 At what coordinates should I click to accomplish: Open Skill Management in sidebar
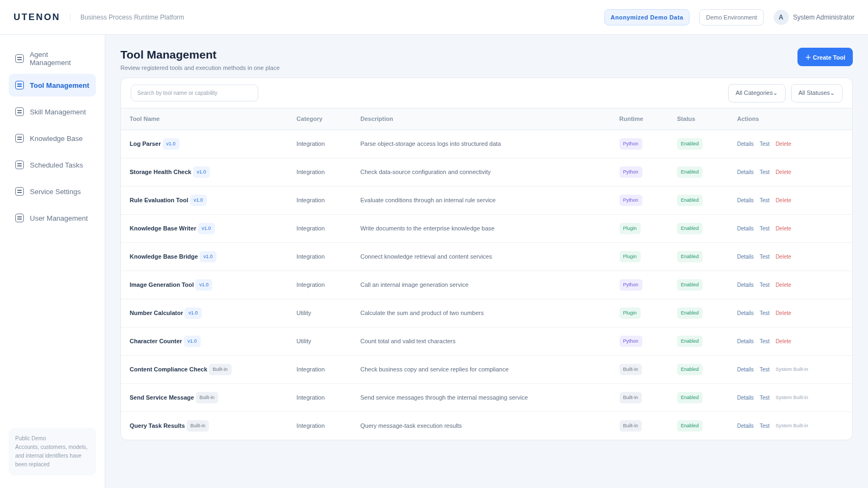click(52, 112)
